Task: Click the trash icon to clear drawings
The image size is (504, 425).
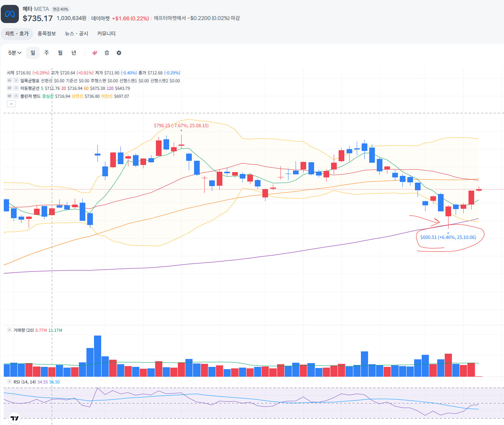Action: pos(107,53)
